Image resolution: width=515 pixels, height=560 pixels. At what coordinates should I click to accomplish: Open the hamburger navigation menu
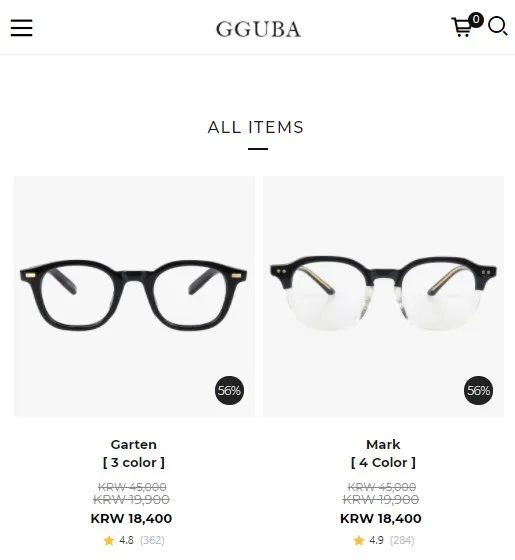coord(21,28)
